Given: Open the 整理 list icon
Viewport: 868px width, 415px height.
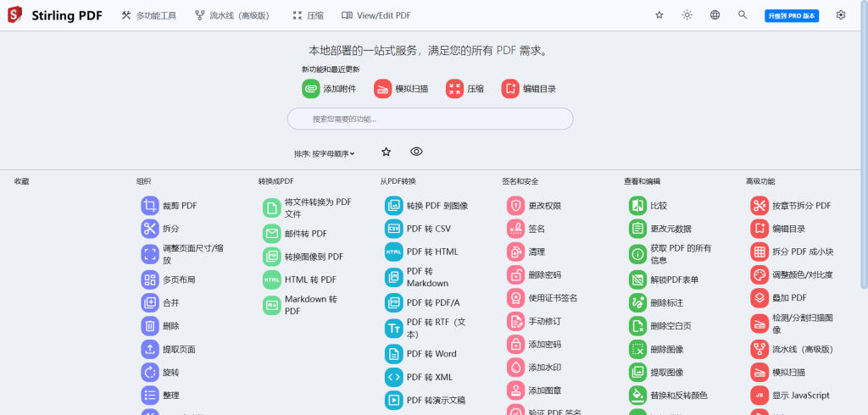Looking at the screenshot, I should [150, 396].
